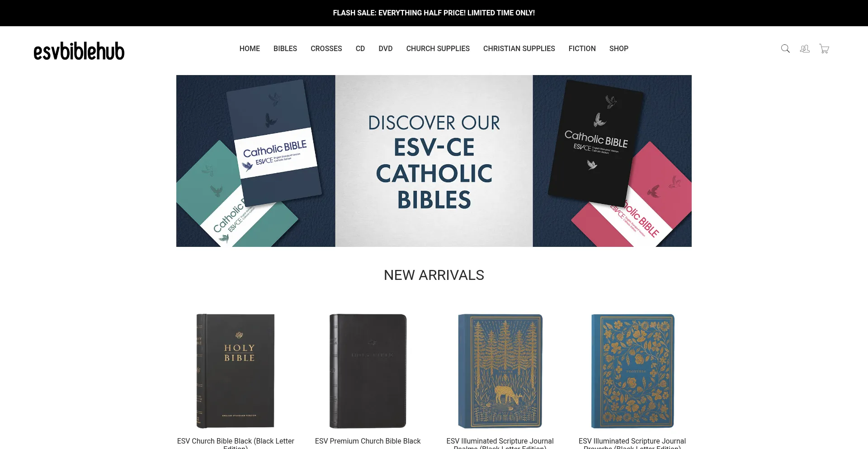Viewport: 868px width, 449px height.
Task: Open the CROSSES menu
Action: pos(326,48)
